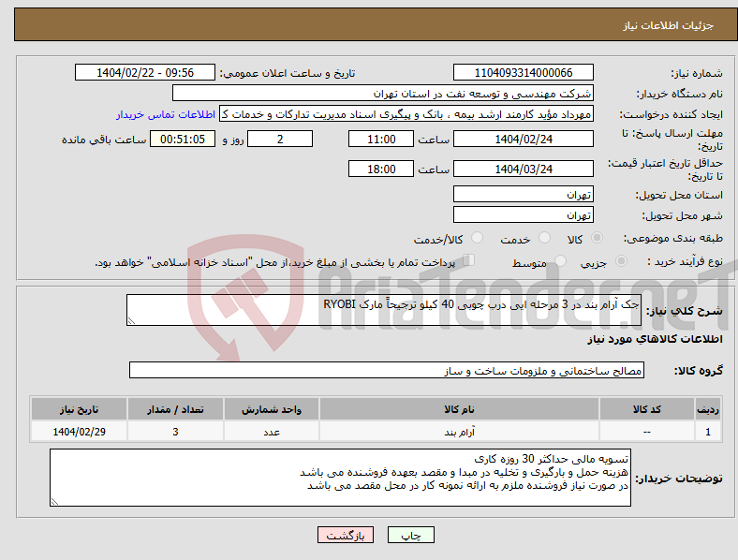
Task: Click the اطلاعات کالاهای مورد نیاز heading
Action: [655, 339]
